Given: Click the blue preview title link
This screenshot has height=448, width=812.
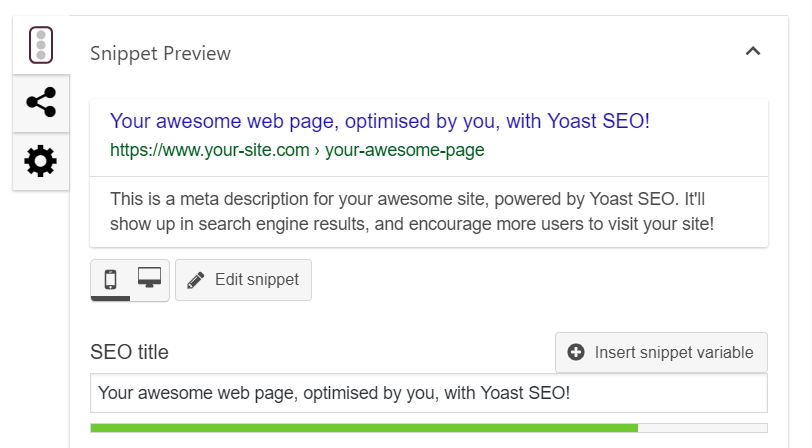Looking at the screenshot, I should [380, 121].
